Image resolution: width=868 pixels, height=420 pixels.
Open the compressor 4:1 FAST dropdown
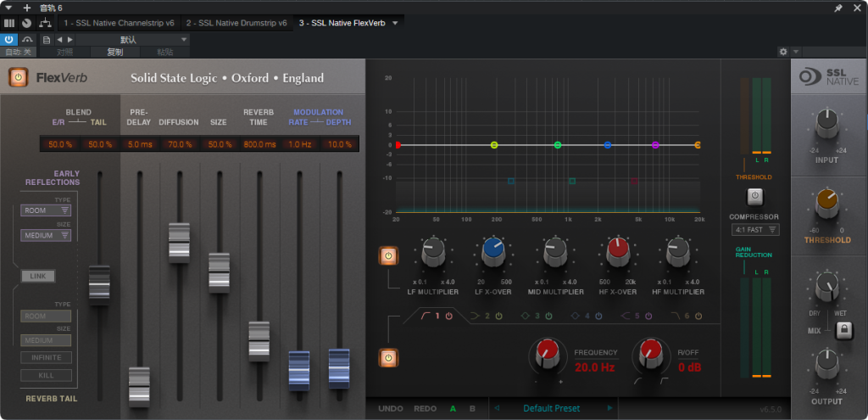pos(755,229)
